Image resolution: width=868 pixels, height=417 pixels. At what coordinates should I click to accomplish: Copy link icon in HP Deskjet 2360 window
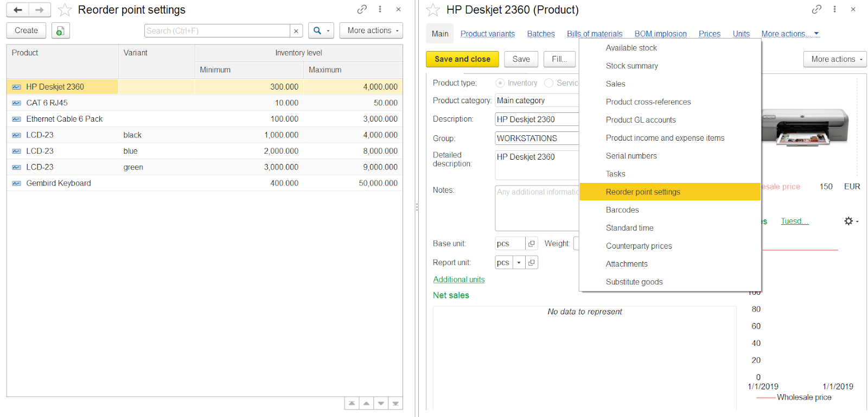(x=816, y=9)
